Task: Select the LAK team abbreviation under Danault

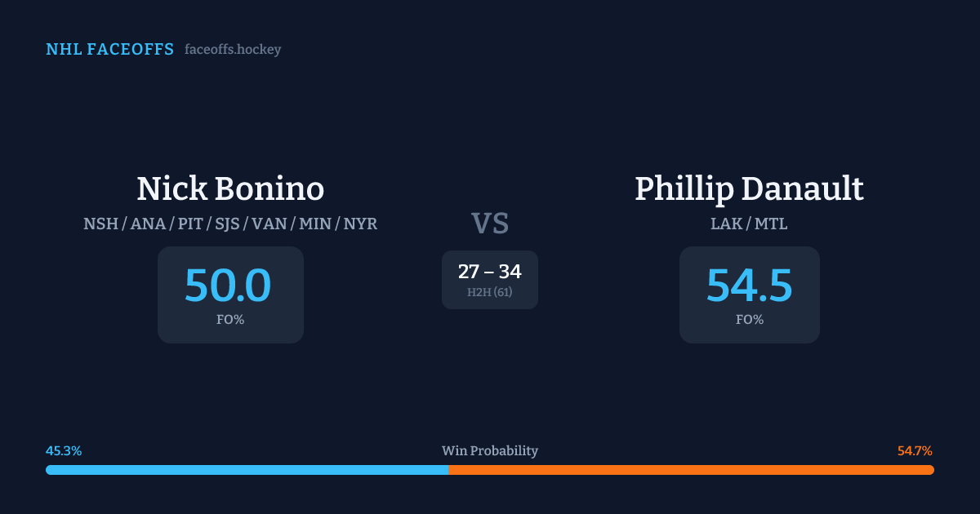Action: pos(727,224)
